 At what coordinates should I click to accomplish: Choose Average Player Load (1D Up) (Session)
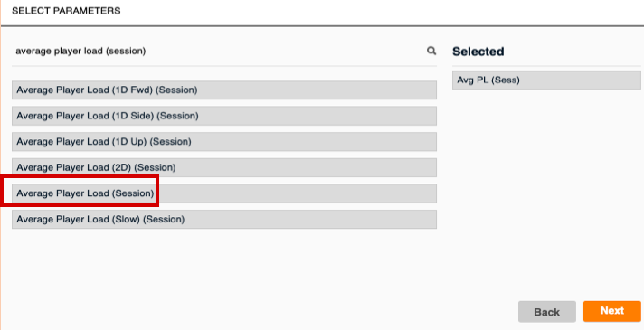point(223,142)
